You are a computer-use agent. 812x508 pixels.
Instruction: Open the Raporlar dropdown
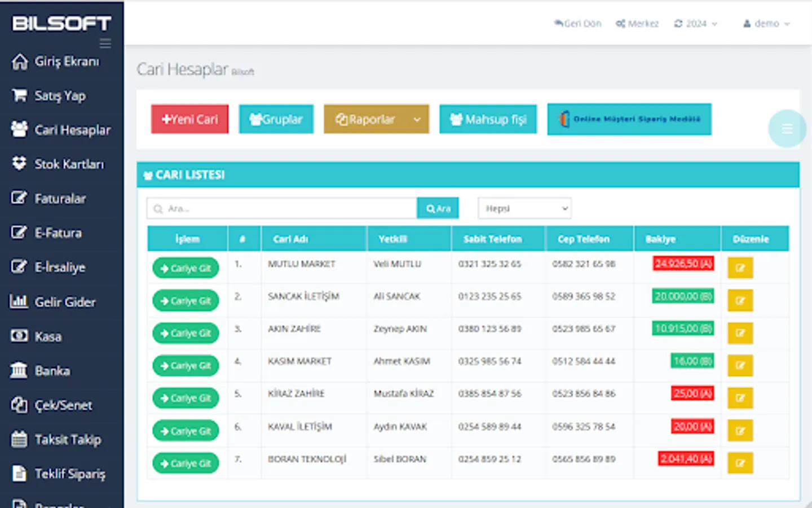(x=376, y=119)
